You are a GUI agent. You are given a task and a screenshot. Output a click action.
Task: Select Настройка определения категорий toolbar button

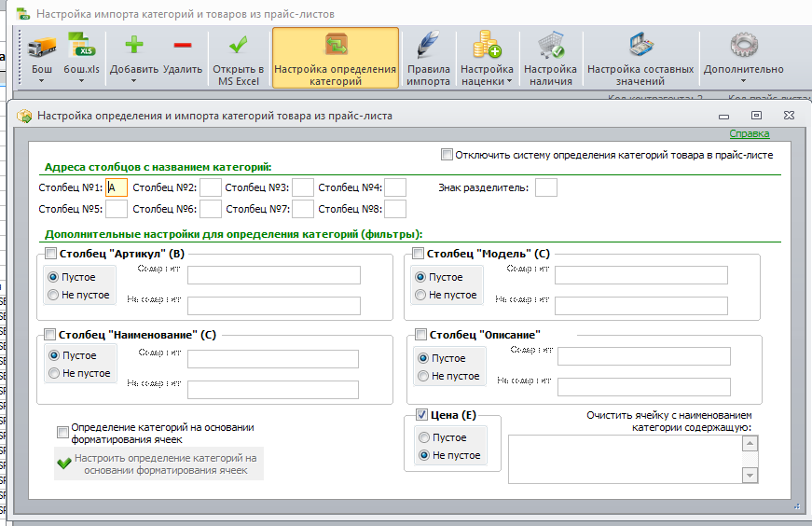pyautogui.click(x=336, y=58)
